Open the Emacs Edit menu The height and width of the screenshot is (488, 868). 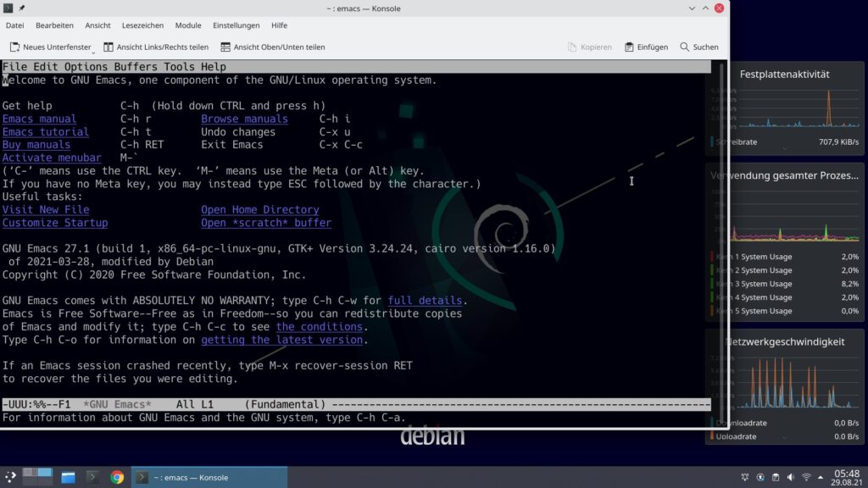46,67
